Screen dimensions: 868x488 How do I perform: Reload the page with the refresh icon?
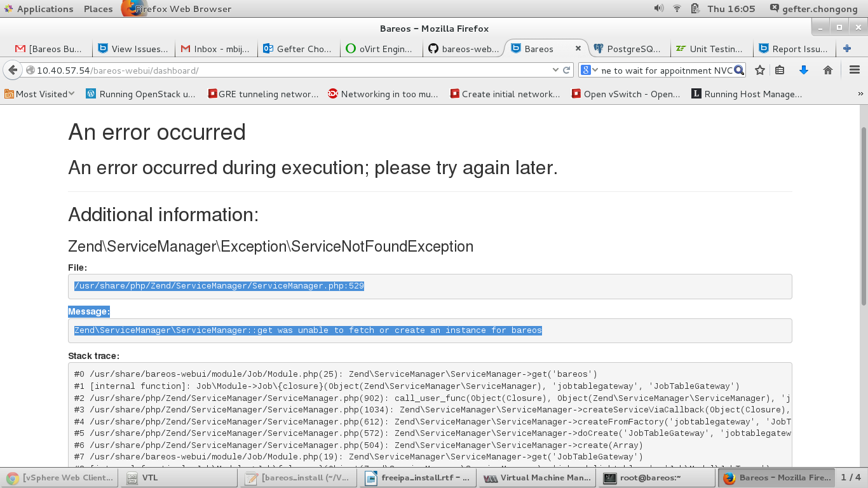pyautogui.click(x=566, y=71)
